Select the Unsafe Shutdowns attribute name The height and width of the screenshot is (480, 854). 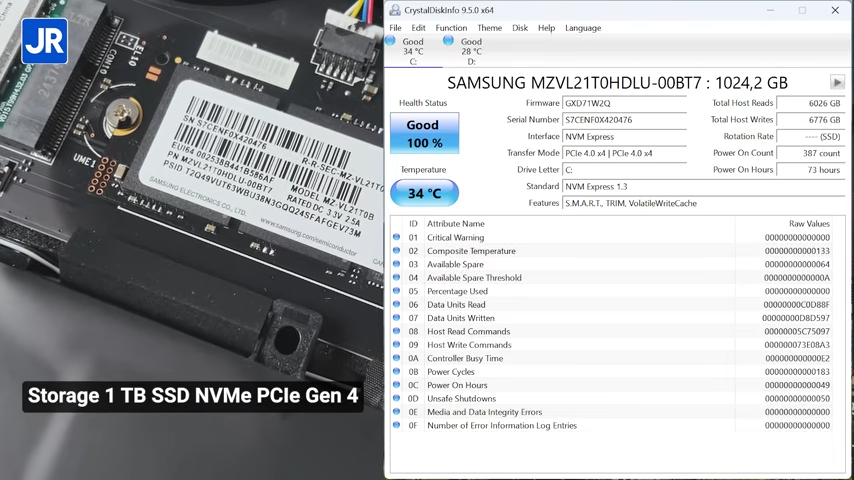click(461, 399)
